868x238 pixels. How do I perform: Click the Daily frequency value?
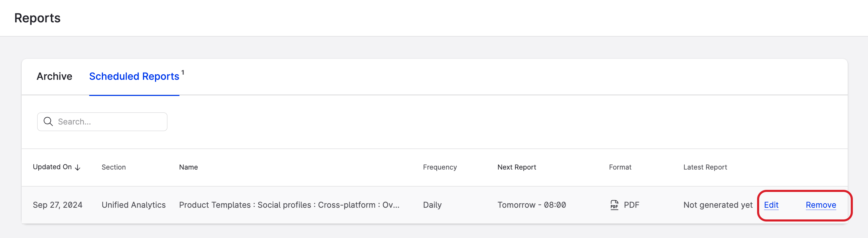pyautogui.click(x=432, y=205)
